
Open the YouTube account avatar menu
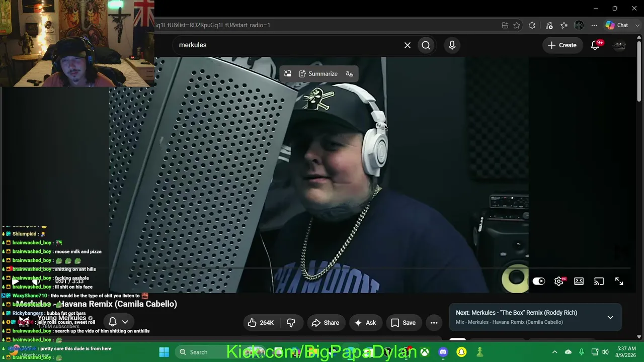[x=619, y=45]
